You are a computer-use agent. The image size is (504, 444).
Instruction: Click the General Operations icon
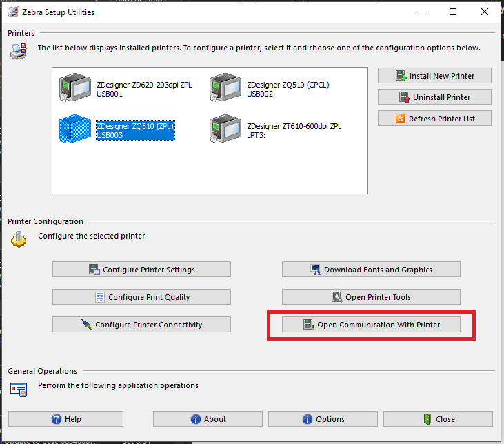[x=19, y=390]
